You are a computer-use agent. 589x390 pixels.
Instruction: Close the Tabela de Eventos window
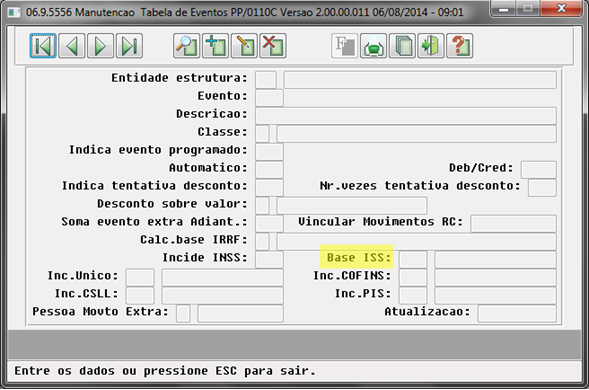pos(562,8)
